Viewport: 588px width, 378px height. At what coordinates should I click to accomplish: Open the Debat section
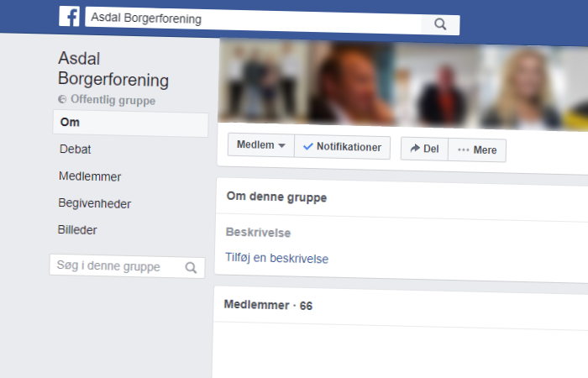coord(75,150)
